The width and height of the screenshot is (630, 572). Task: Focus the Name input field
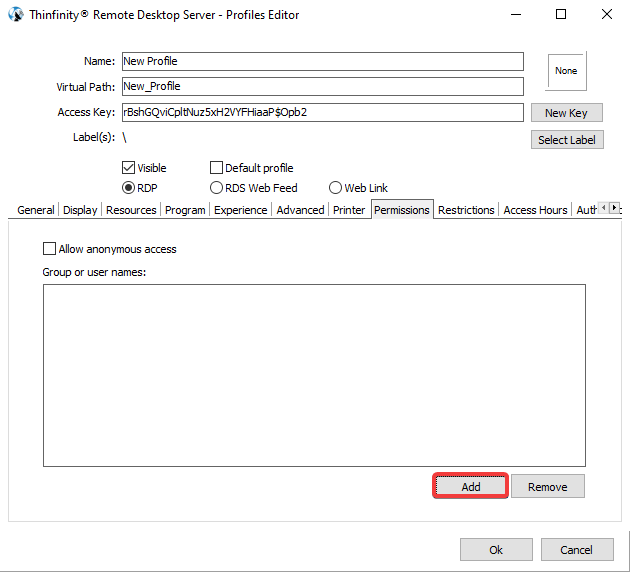click(323, 61)
